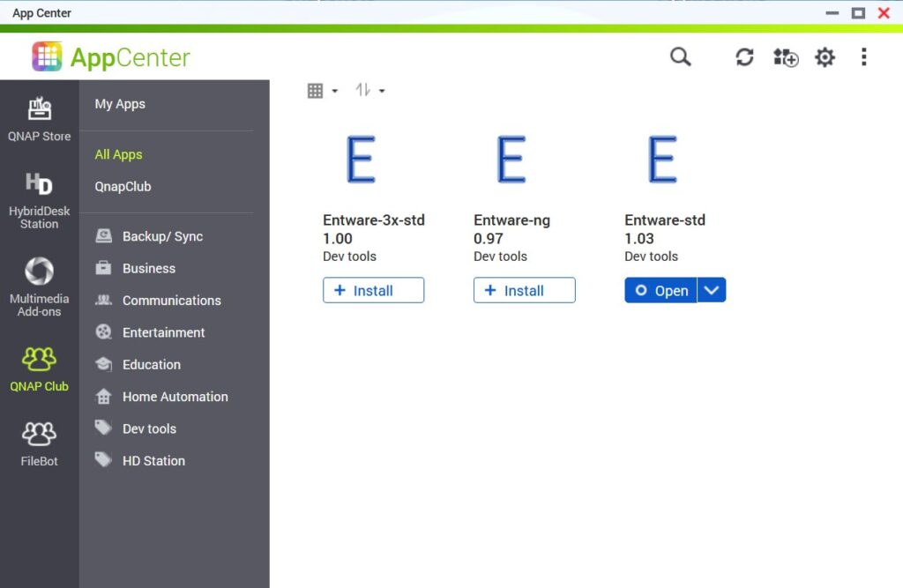Select QnapClub in sidebar
This screenshot has width=903, height=588.
click(123, 187)
